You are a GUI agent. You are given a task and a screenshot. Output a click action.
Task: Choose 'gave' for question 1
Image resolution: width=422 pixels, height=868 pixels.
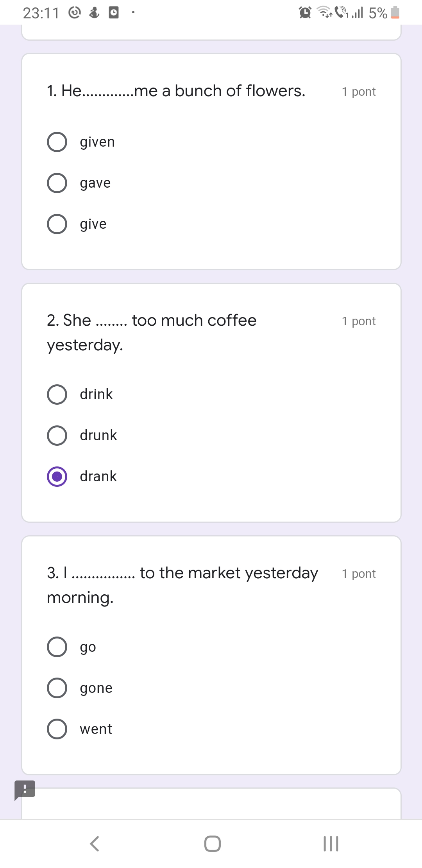(57, 183)
